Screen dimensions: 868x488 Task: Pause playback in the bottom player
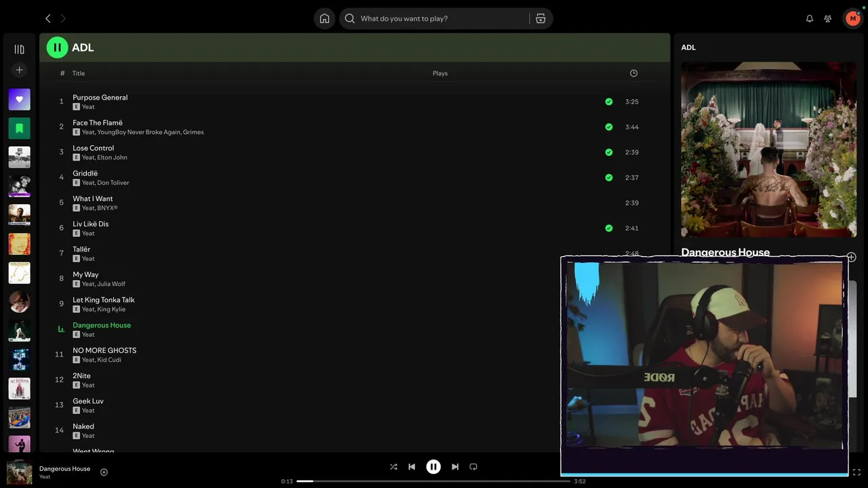coord(433,466)
